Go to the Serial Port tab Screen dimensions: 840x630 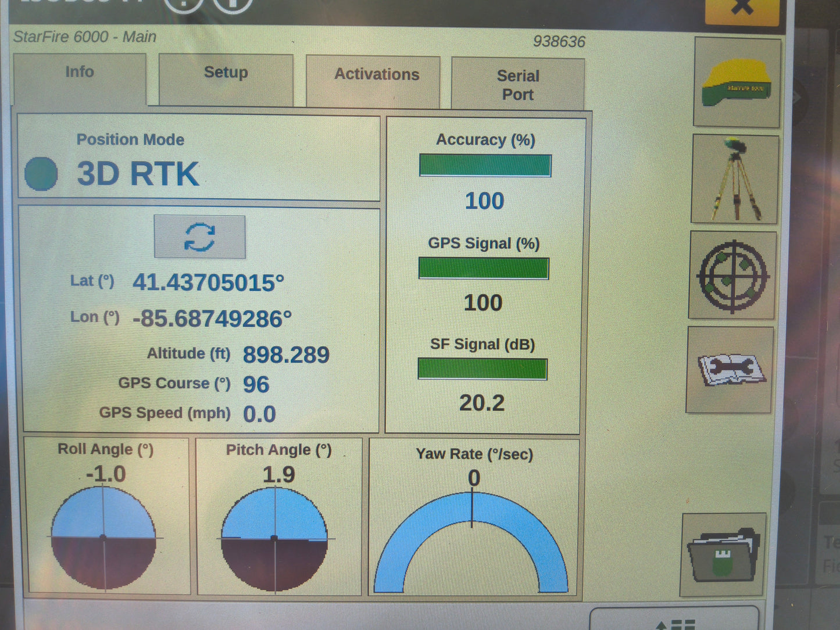pyautogui.click(x=518, y=84)
